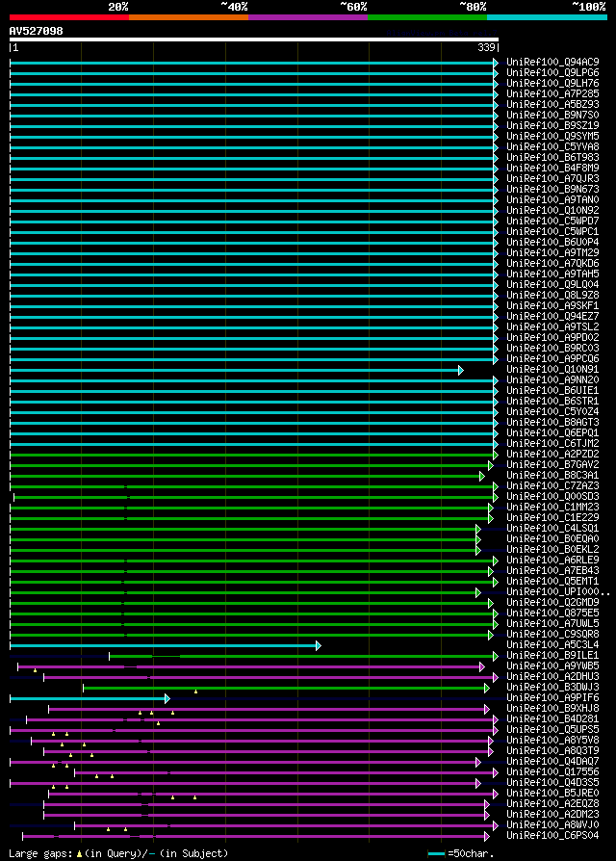The image size is (616, 861).
Task: Click the cyan 50char scale bar sample
Action: [437, 854]
